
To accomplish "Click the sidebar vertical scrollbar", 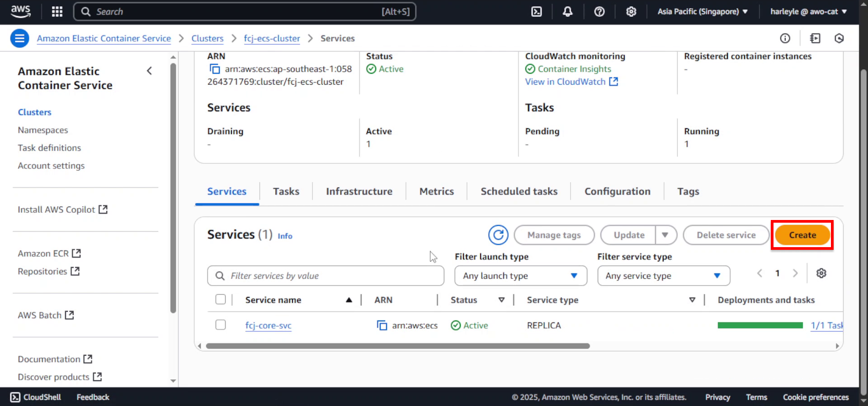I will [173, 188].
